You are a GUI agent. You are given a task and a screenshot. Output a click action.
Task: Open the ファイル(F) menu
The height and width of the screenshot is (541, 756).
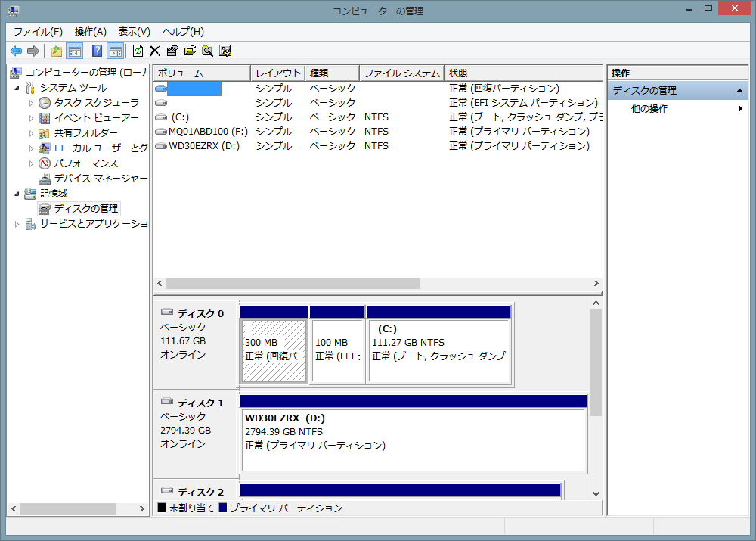38,32
